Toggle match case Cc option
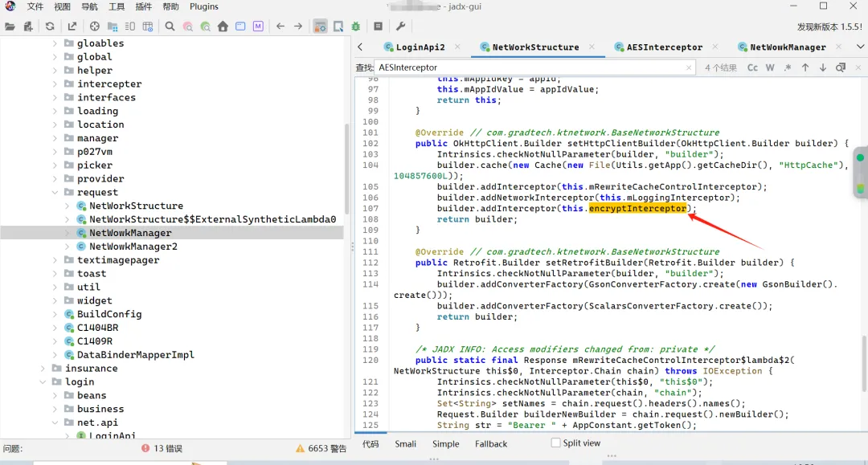 click(x=752, y=67)
